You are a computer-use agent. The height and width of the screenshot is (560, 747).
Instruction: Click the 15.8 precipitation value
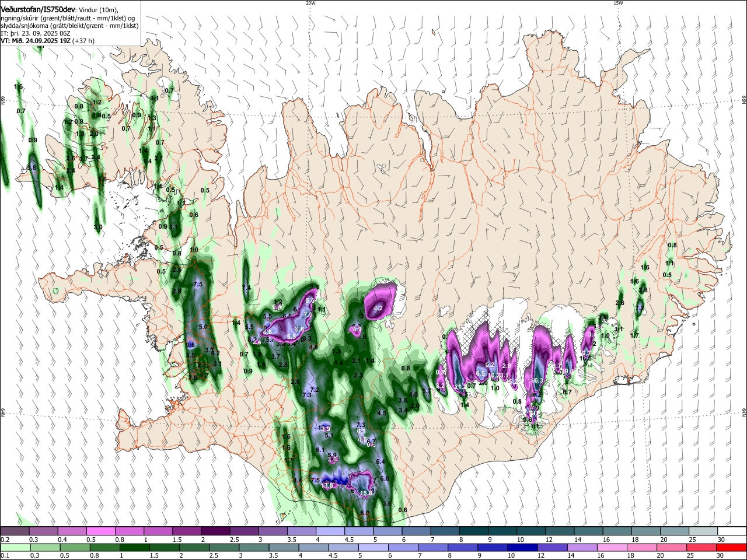366,494
